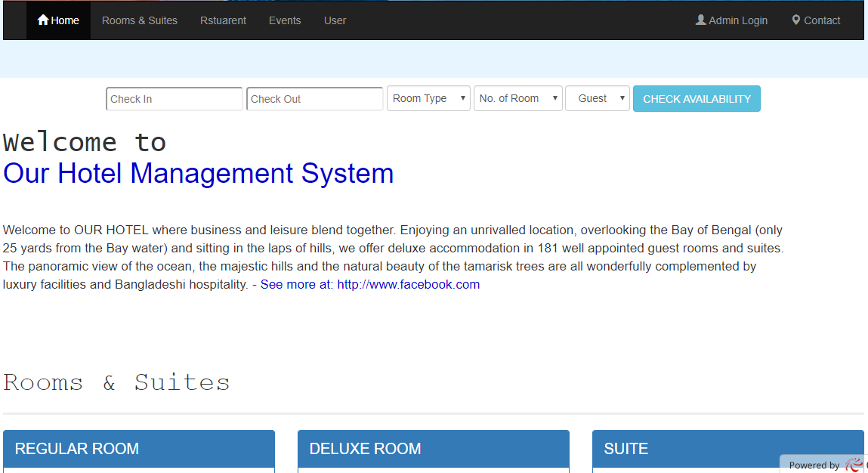Click the Home house icon
The image size is (868, 473).
tap(43, 20)
